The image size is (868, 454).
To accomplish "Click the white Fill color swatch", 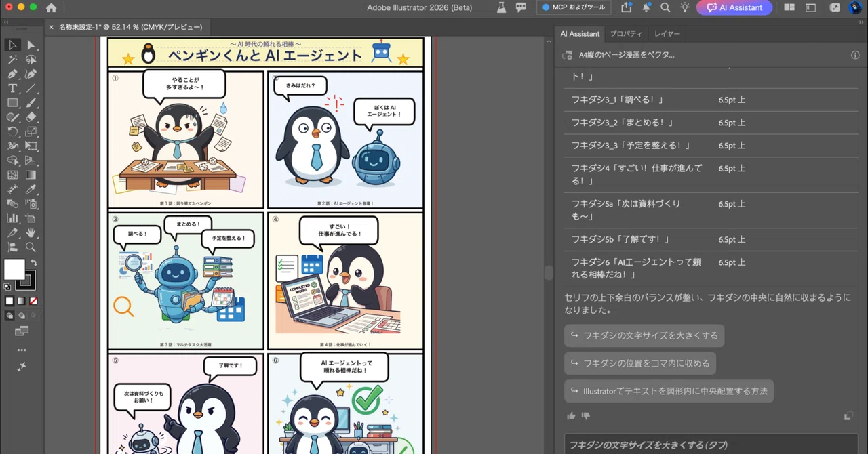I will 14,269.
